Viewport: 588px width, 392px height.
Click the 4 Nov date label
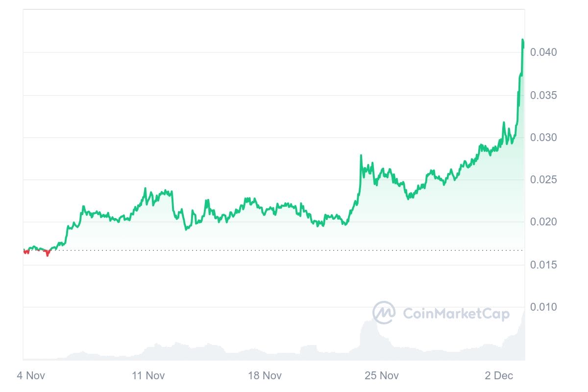pos(31,376)
